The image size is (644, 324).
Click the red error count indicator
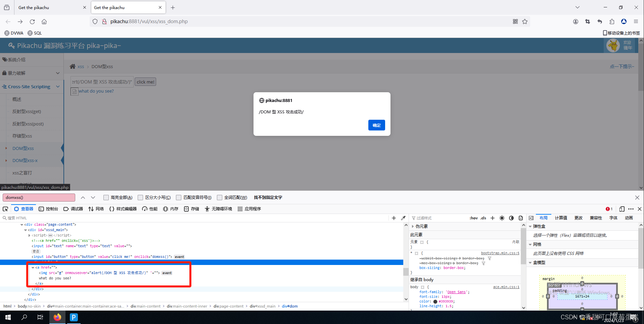[x=609, y=209]
